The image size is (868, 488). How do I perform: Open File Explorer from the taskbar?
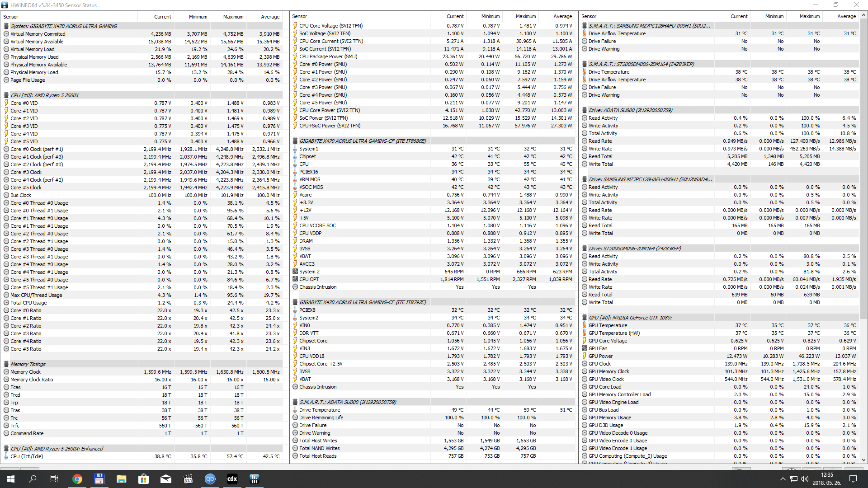pos(121,479)
